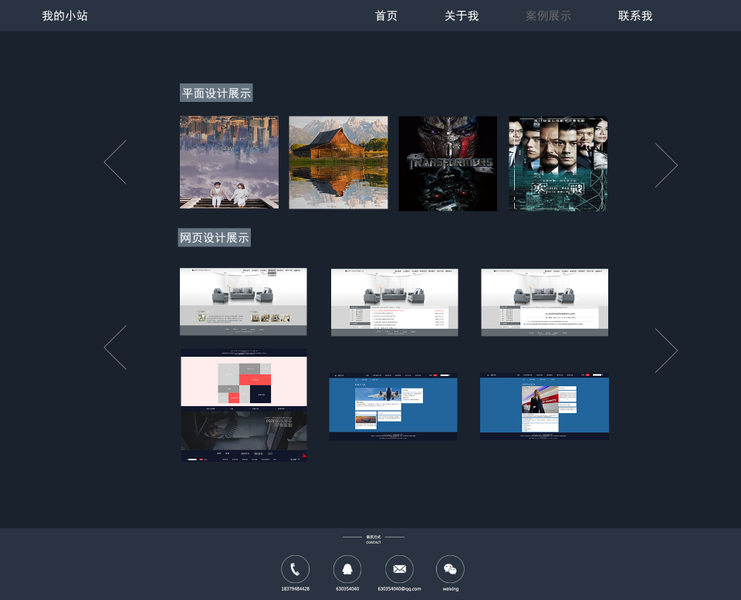The width and height of the screenshot is (741, 600).
Task: Click the QQ penguin icon
Action: tap(347, 569)
